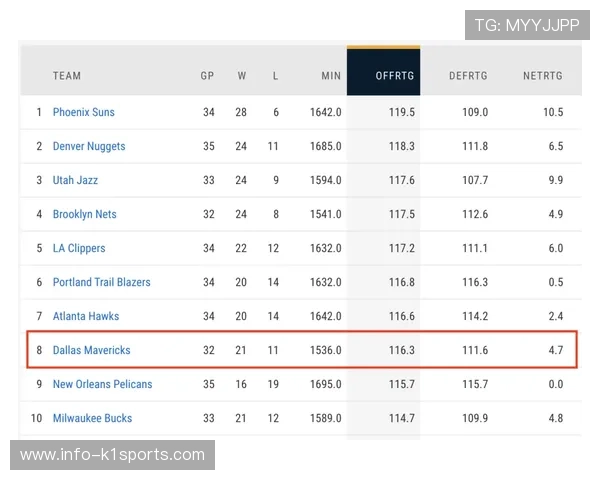The width and height of the screenshot is (600, 480).
Task: Select Phoenix Suns MIN value 1642.0
Action: pyautogui.click(x=326, y=112)
